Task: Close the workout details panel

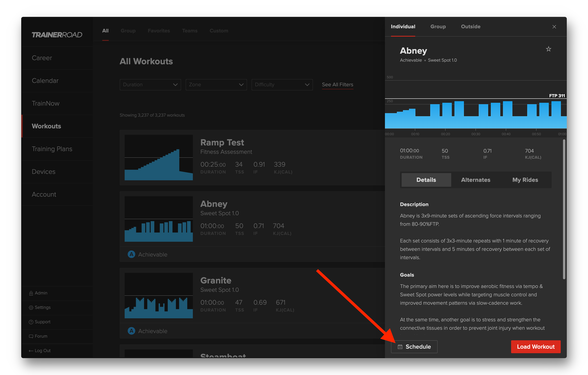Action: (554, 27)
